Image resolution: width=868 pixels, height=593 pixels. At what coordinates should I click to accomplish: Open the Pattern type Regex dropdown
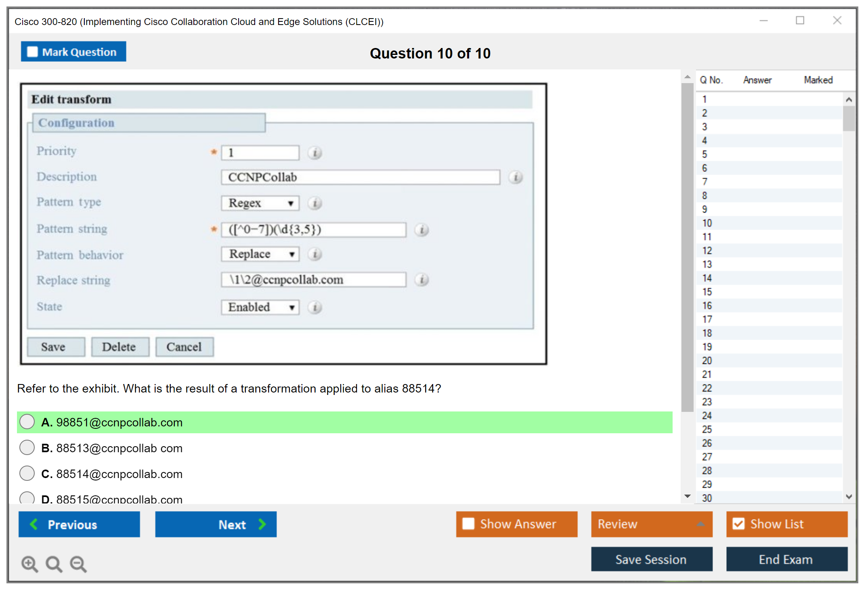(x=260, y=203)
